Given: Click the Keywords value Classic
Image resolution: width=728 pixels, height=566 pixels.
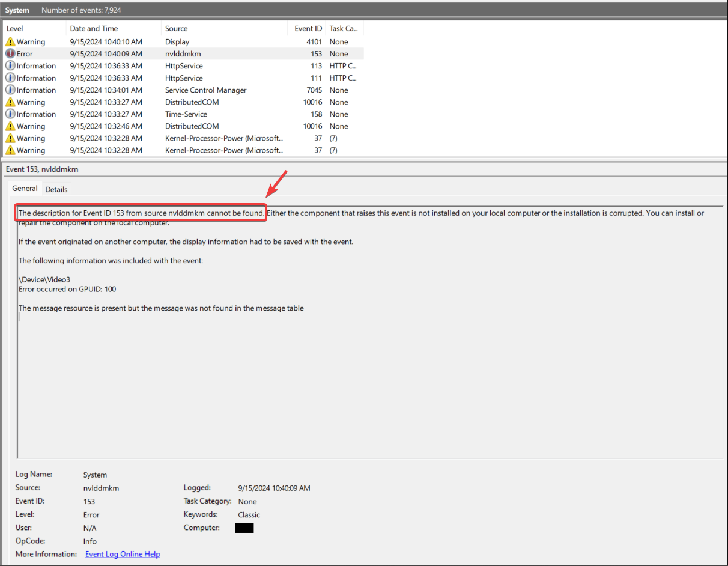Looking at the screenshot, I should tap(249, 514).
